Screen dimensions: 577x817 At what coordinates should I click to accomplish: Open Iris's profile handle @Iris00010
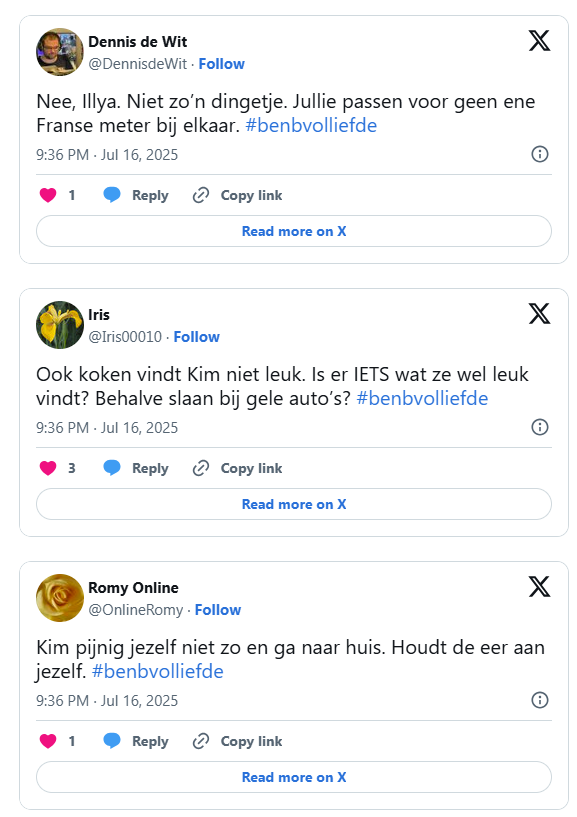pyautogui.click(x=128, y=337)
